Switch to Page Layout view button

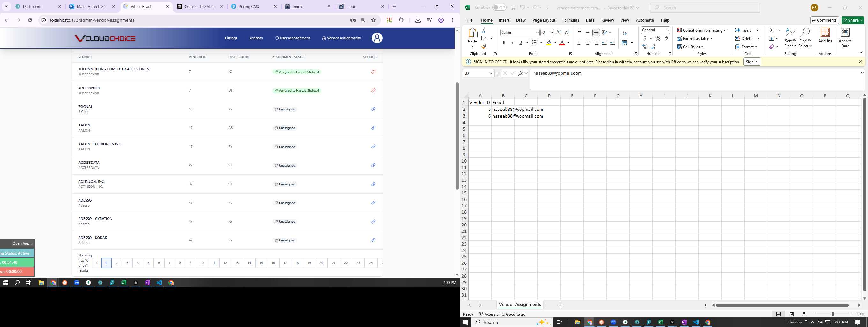click(791, 314)
